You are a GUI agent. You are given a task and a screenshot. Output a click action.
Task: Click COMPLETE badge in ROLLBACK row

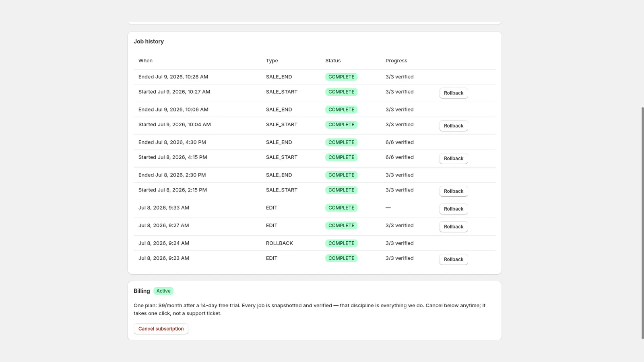point(341,243)
